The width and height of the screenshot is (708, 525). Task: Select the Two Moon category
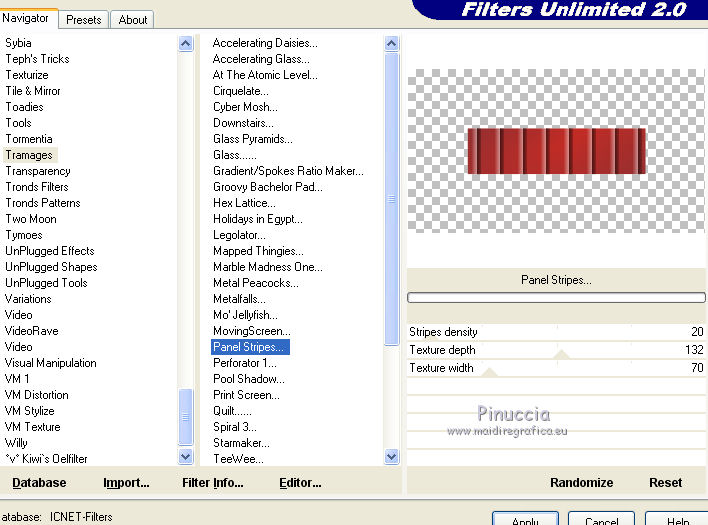tap(31, 219)
